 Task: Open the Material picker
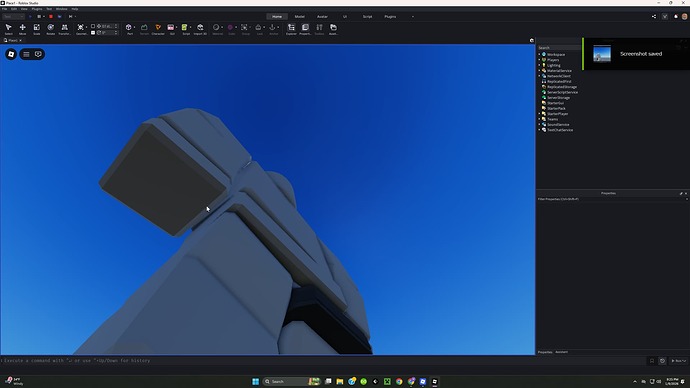[x=217, y=29]
